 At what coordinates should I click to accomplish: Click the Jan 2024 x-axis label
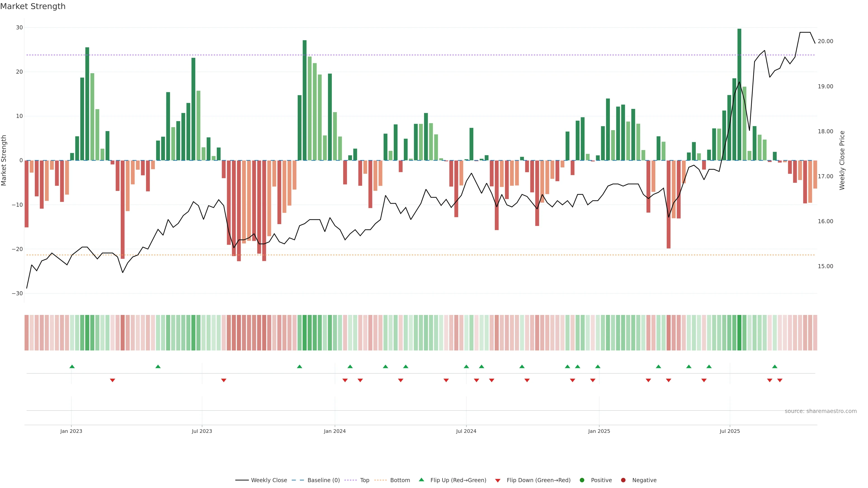335,431
